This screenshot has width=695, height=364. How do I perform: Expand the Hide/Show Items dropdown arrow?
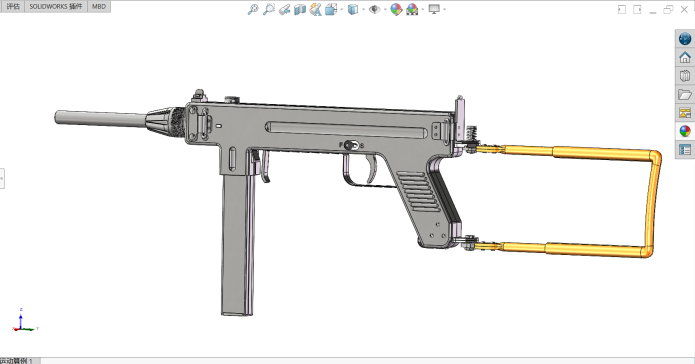click(x=385, y=9)
